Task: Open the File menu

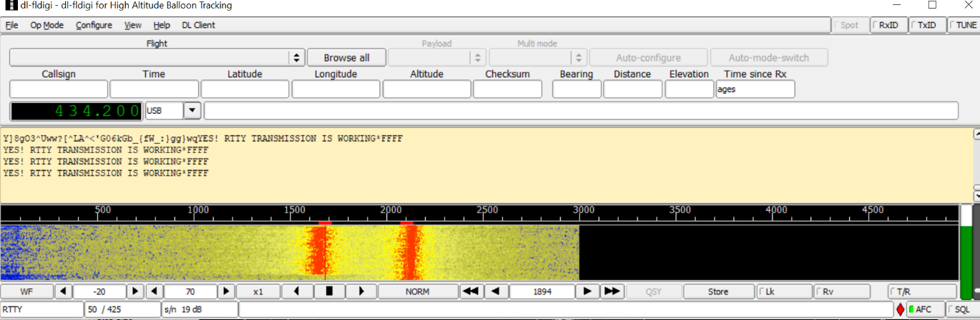Action: coord(11,25)
